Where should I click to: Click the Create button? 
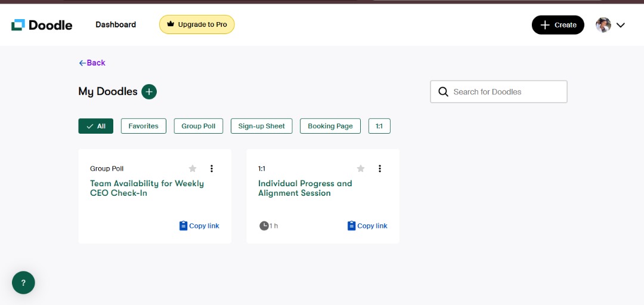click(558, 25)
